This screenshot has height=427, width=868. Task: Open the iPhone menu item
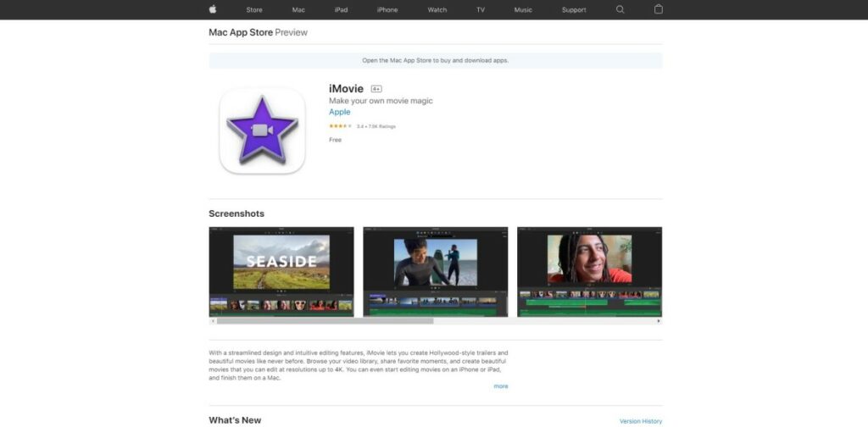(x=387, y=10)
